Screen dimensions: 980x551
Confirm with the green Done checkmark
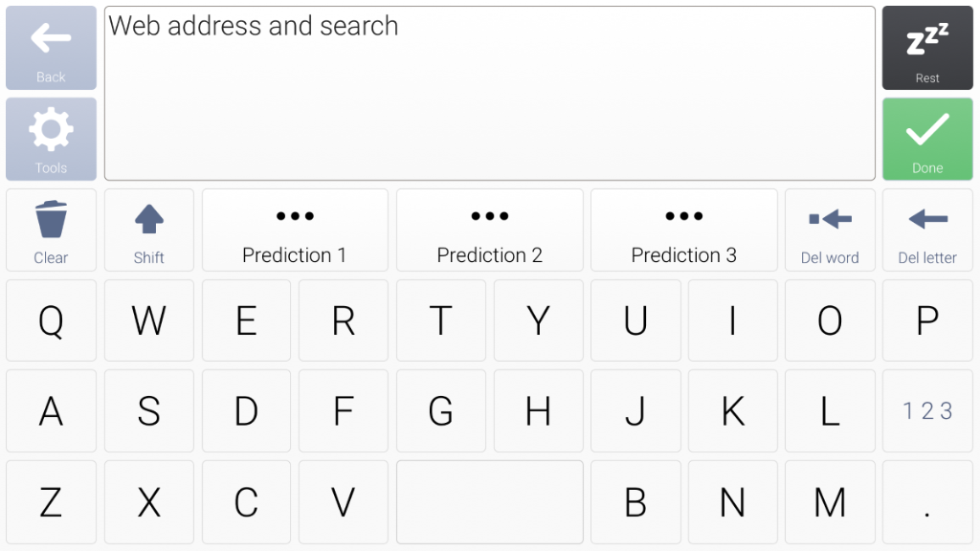point(926,139)
